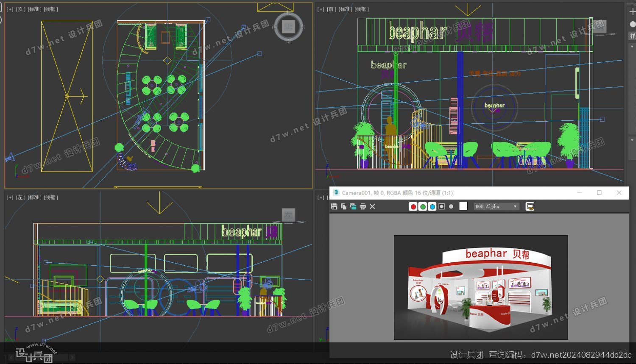Open left viewport [标准] standard menu
Image resolution: width=636 pixels, height=364 pixels.
tap(34, 197)
